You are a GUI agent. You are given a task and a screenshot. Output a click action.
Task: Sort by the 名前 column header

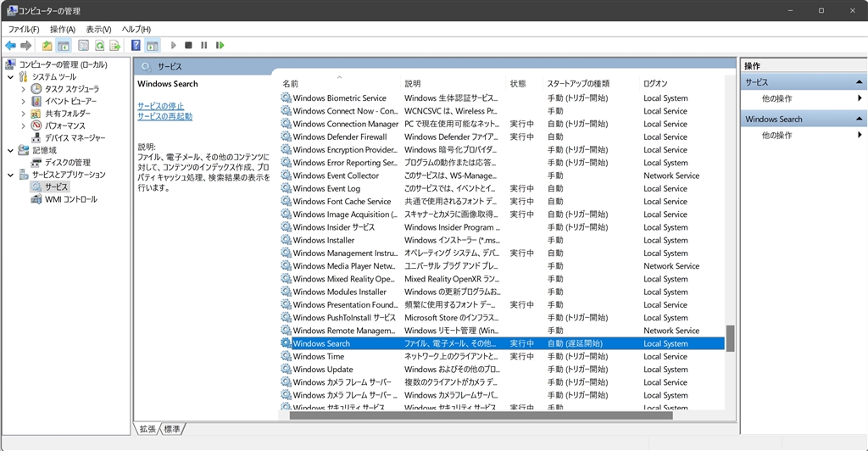point(339,84)
